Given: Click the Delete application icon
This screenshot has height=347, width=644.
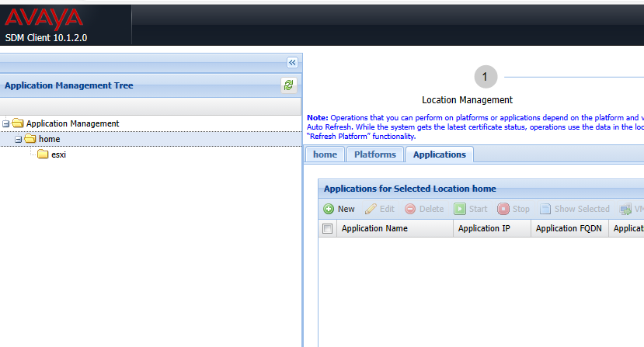Looking at the screenshot, I should coord(410,209).
